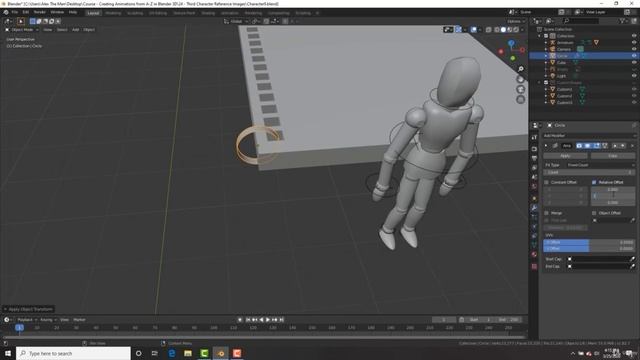Click the Blender logo menu icon
This screenshot has width=640, height=360.
pyautogui.click(x=6, y=13)
